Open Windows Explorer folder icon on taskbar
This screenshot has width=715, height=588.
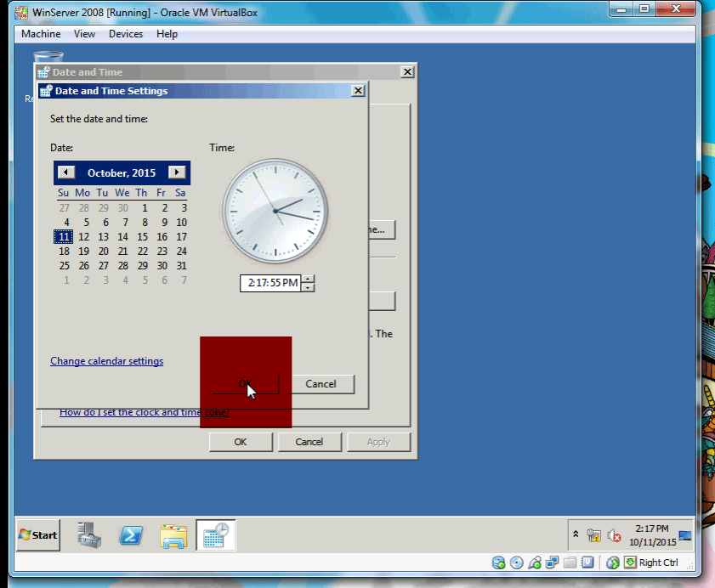pos(173,535)
